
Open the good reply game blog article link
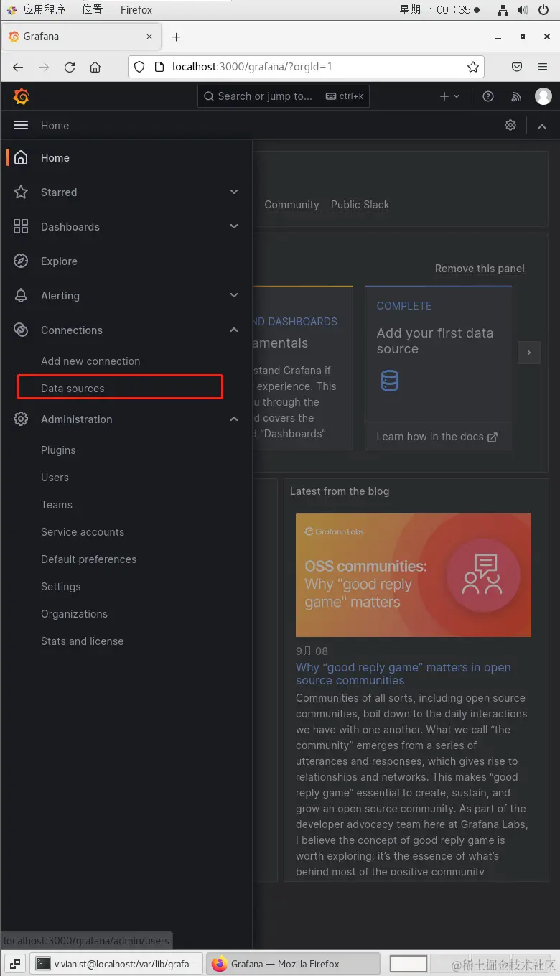(403, 674)
